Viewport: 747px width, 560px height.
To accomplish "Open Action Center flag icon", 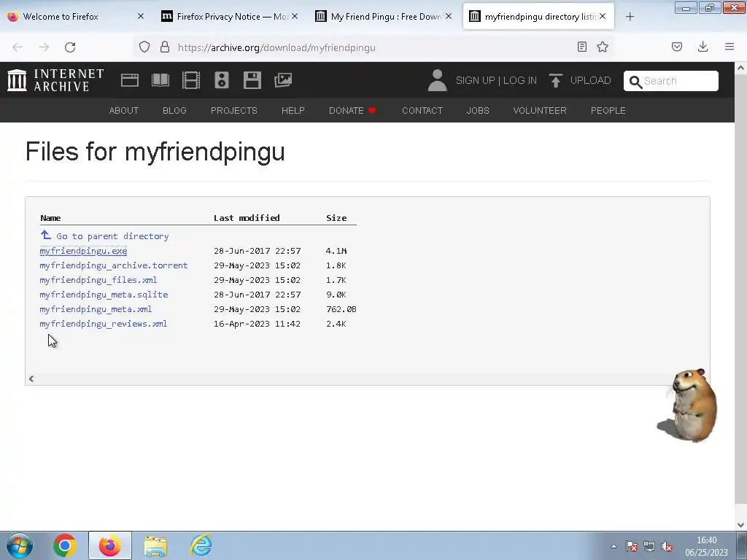I will (x=632, y=547).
